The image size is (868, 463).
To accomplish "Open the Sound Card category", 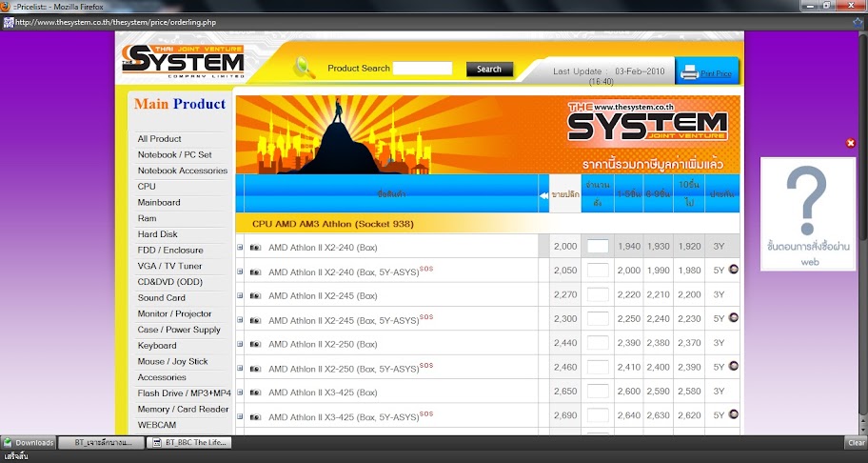I will pyautogui.click(x=161, y=298).
